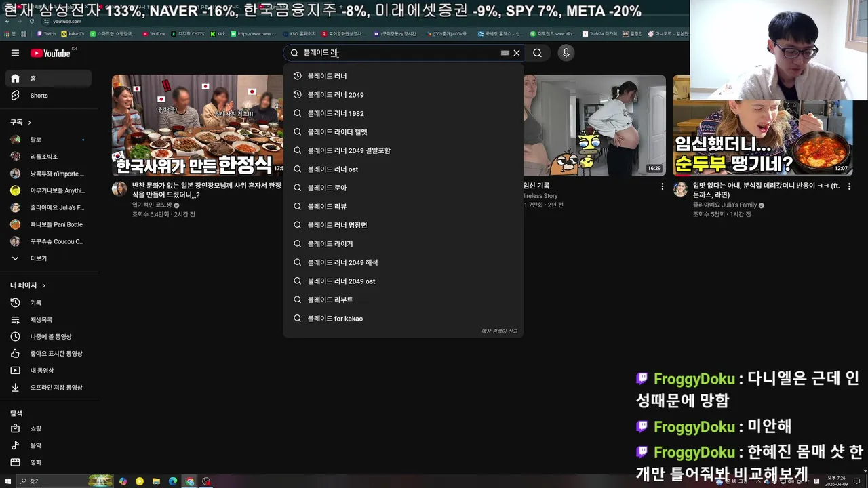Open the 꾸꾸슈슈 Coucou C... channel
Viewport: 868px width, 488px height.
pos(47,241)
